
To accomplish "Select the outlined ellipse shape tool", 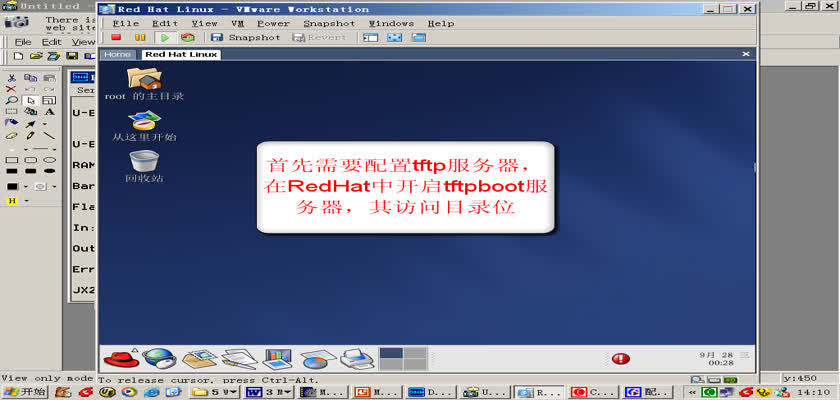I will (49, 160).
